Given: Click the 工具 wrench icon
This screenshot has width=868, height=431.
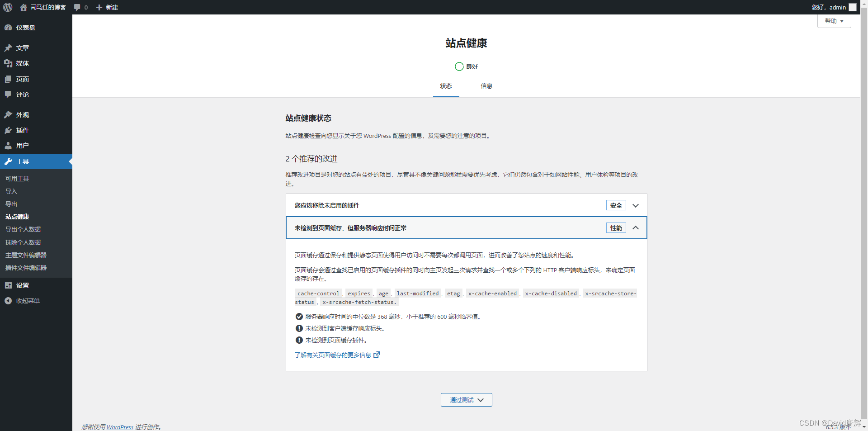Looking at the screenshot, I should tap(8, 161).
